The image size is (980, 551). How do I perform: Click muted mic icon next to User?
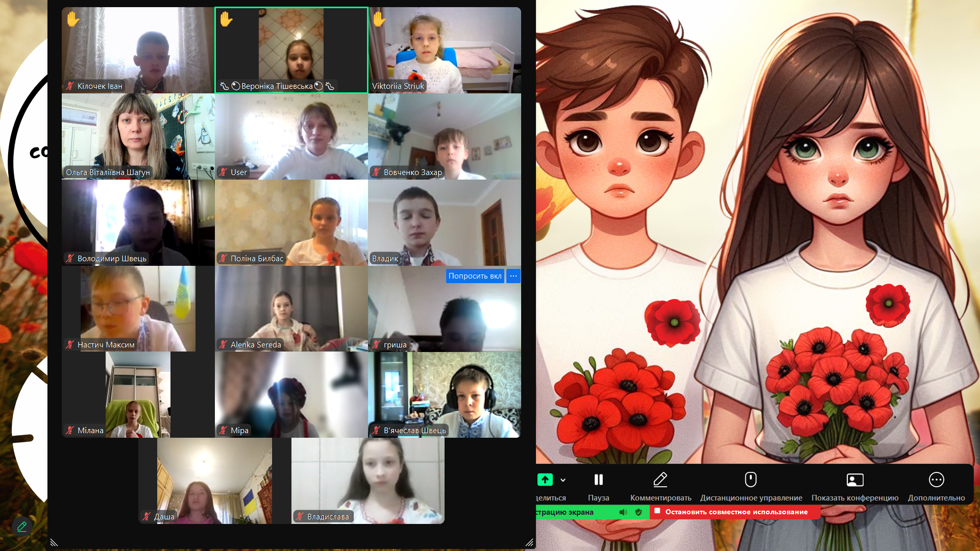click(223, 172)
